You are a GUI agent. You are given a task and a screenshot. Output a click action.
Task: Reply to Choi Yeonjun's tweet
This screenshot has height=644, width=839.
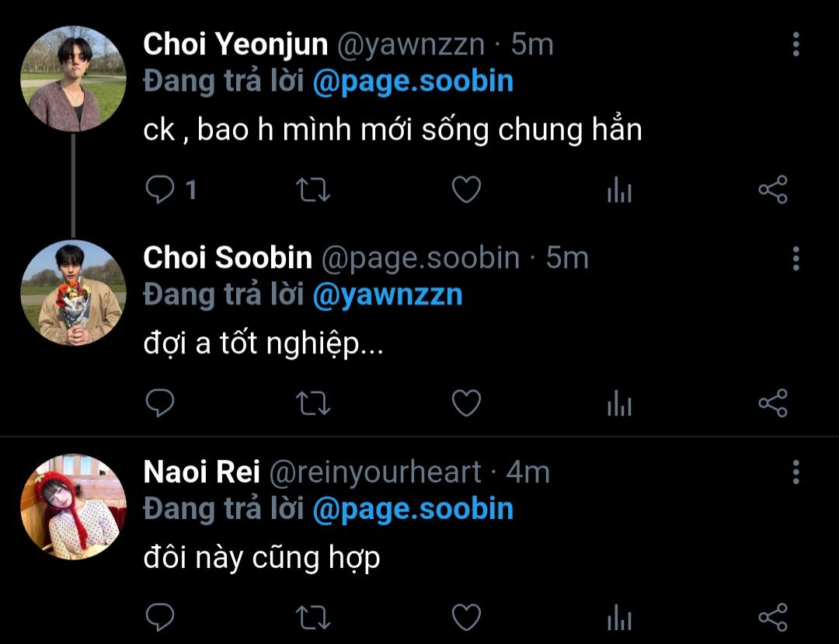[161, 190]
